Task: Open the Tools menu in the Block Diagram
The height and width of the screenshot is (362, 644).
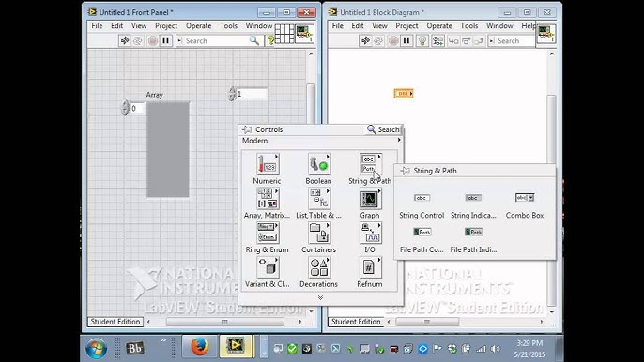Action: (469, 26)
